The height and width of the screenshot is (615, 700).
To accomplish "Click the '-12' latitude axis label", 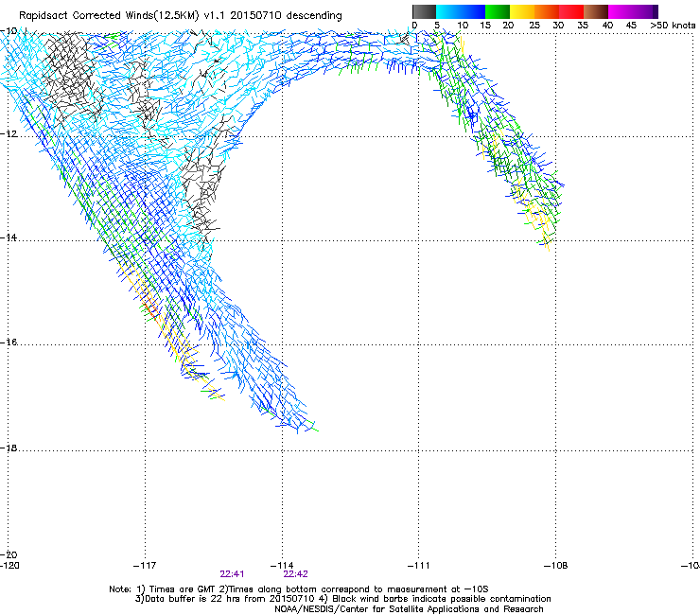I will (x=9, y=134).
